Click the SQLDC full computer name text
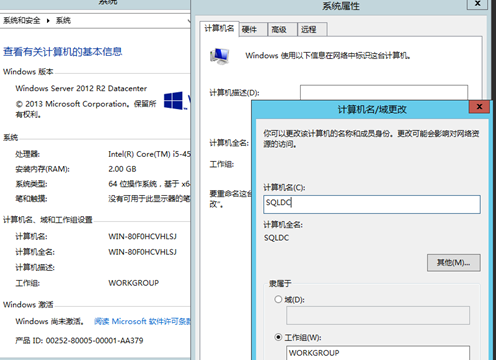This screenshot has height=360, width=496. click(276, 238)
